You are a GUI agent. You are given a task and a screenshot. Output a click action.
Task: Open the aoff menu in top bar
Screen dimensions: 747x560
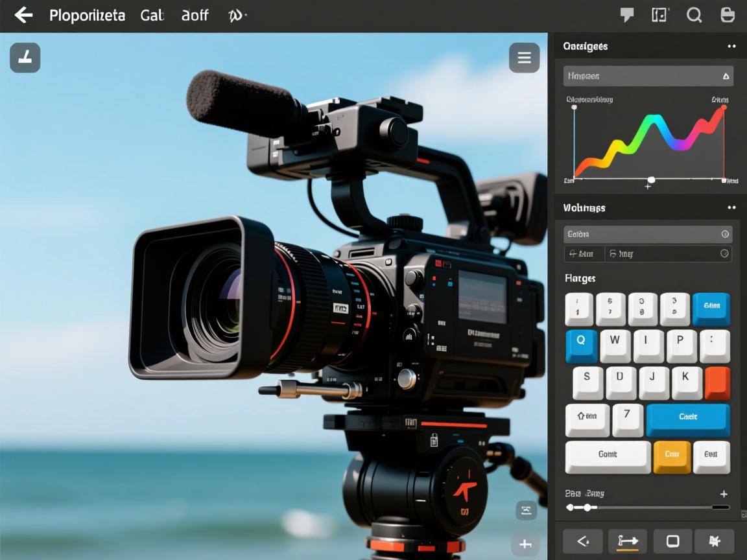tap(195, 15)
